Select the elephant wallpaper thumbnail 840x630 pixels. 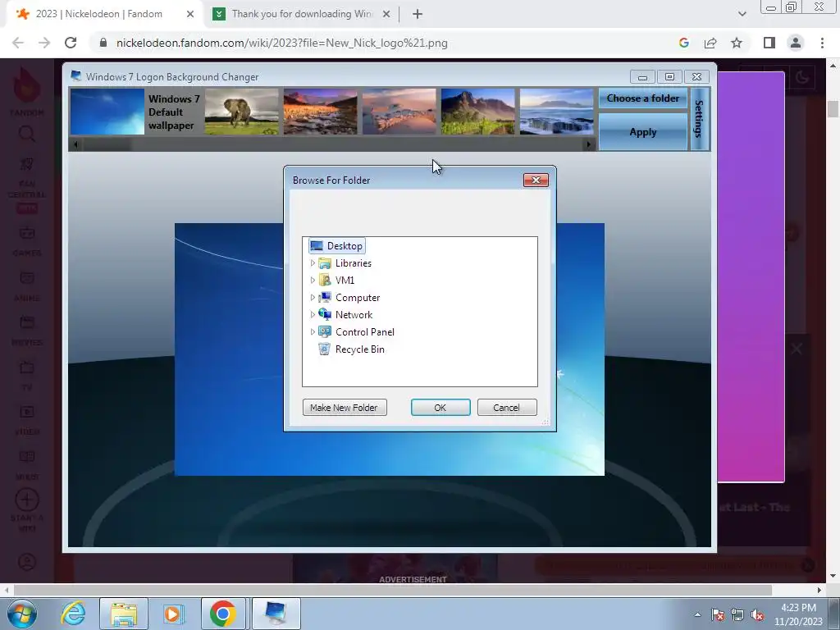[x=242, y=112]
